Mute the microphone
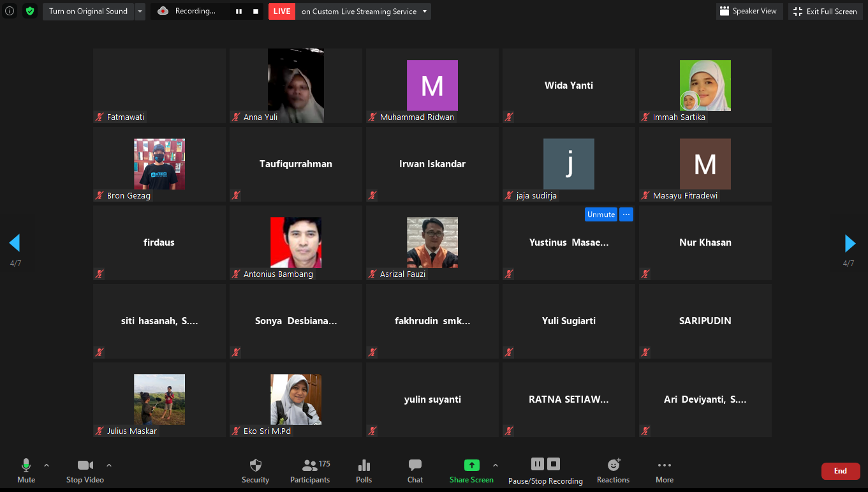This screenshot has width=868, height=492. point(26,465)
